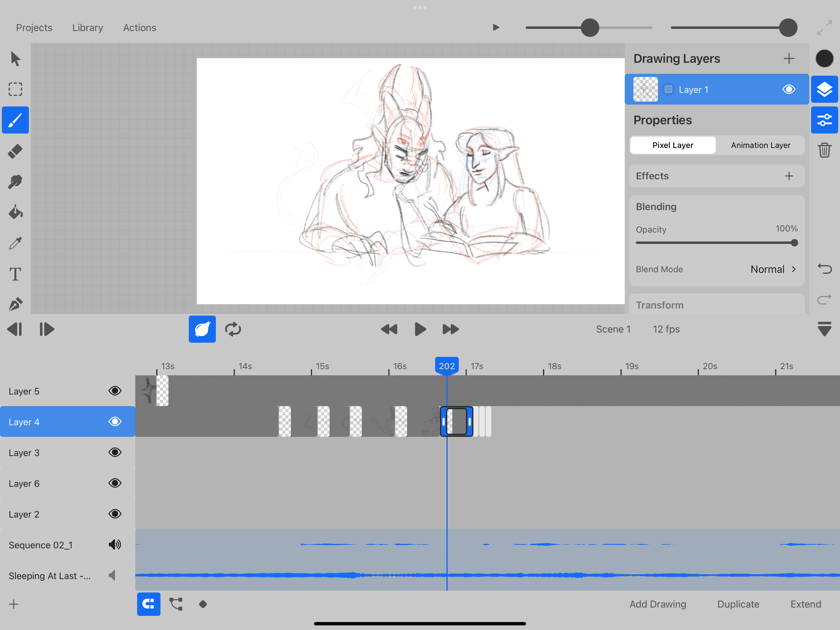Screen dimensions: 840x630
Task: Select the Smudge tool
Action: click(15, 182)
